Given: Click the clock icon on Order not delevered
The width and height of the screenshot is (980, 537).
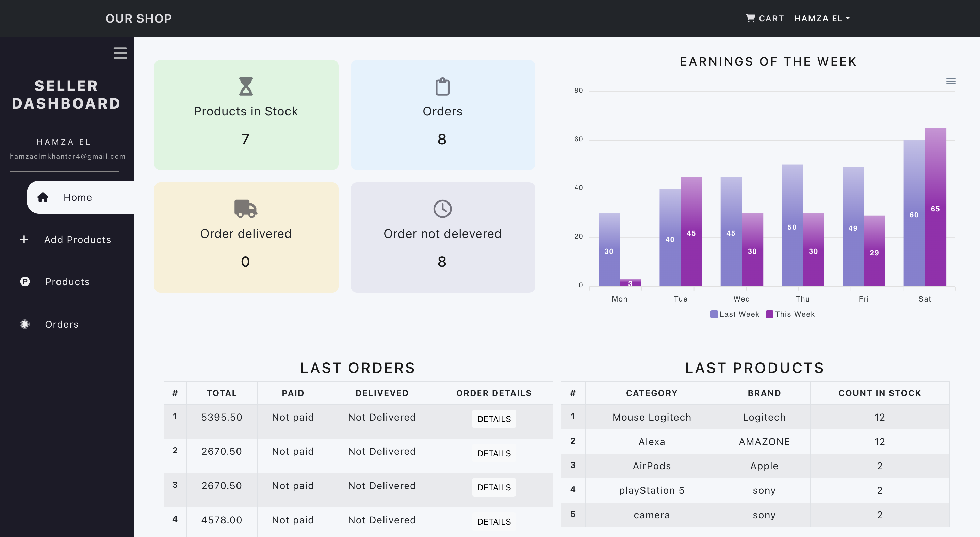Looking at the screenshot, I should [x=442, y=209].
